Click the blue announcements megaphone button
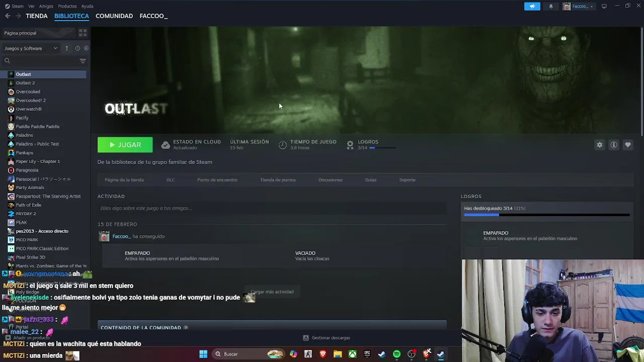This screenshot has height=362, width=644. tap(532, 6)
